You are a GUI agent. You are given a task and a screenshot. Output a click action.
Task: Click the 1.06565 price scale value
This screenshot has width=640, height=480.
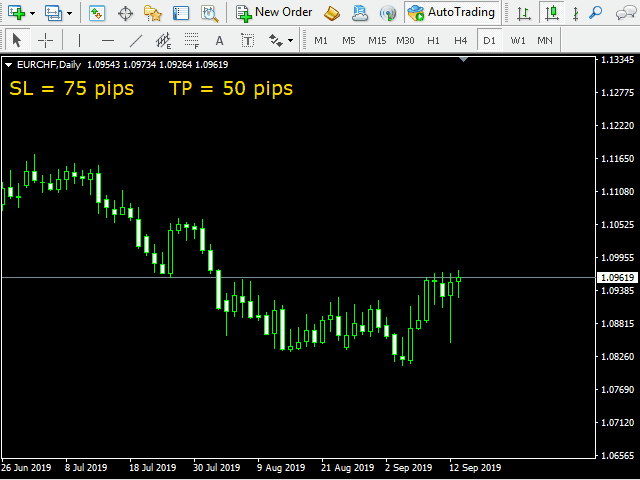pyautogui.click(x=618, y=456)
